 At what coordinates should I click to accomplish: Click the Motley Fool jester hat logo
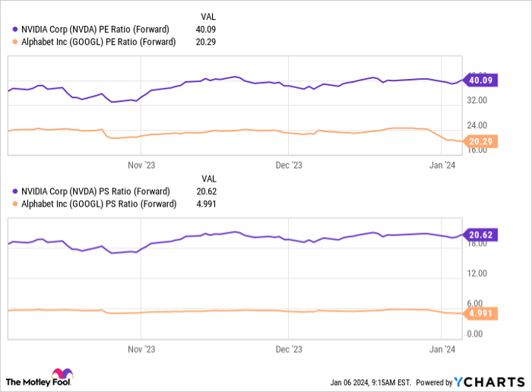tap(62, 375)
